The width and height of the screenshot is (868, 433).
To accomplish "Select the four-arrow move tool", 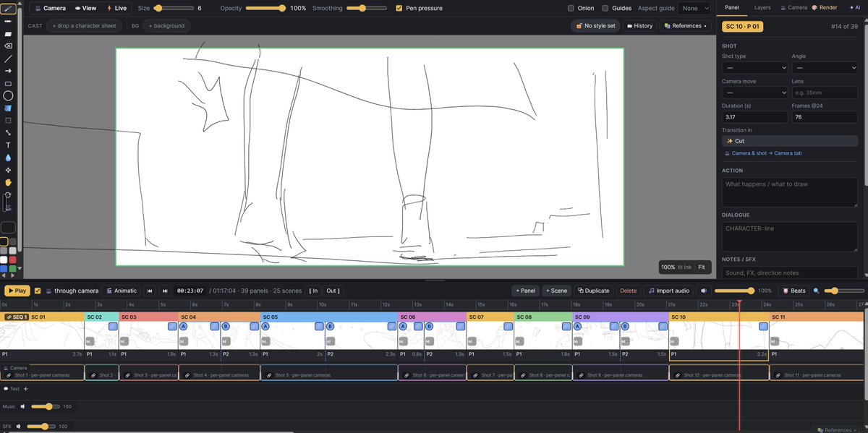I will pyautogui.click(x=8, y=170).
